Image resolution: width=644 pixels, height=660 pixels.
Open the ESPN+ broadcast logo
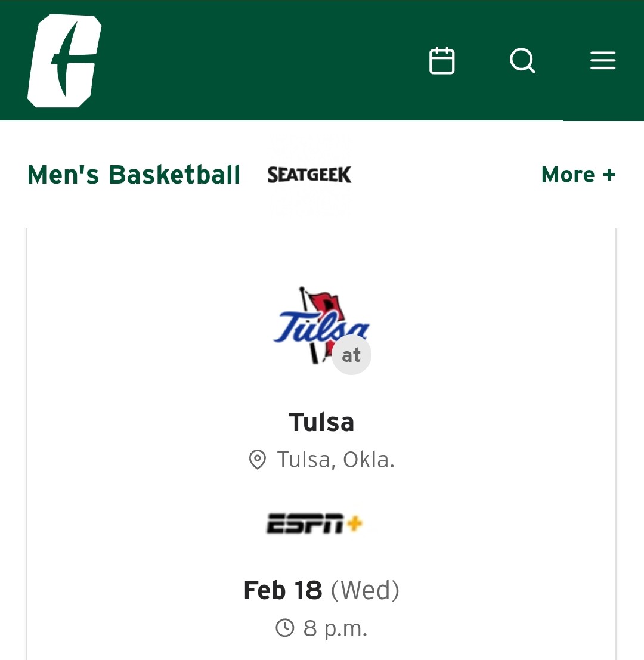coord(314,524)
